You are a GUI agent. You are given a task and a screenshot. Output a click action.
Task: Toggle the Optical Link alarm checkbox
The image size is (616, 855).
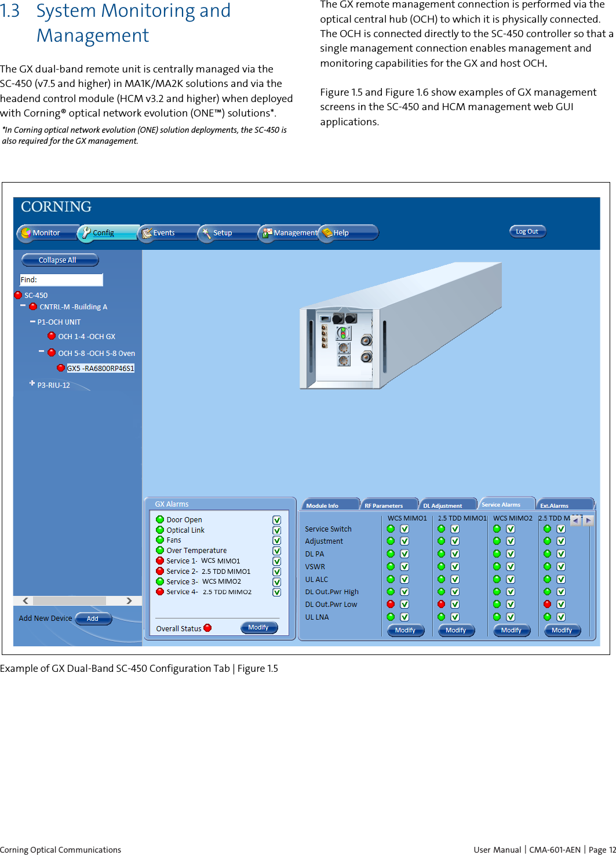click(277, 530)
